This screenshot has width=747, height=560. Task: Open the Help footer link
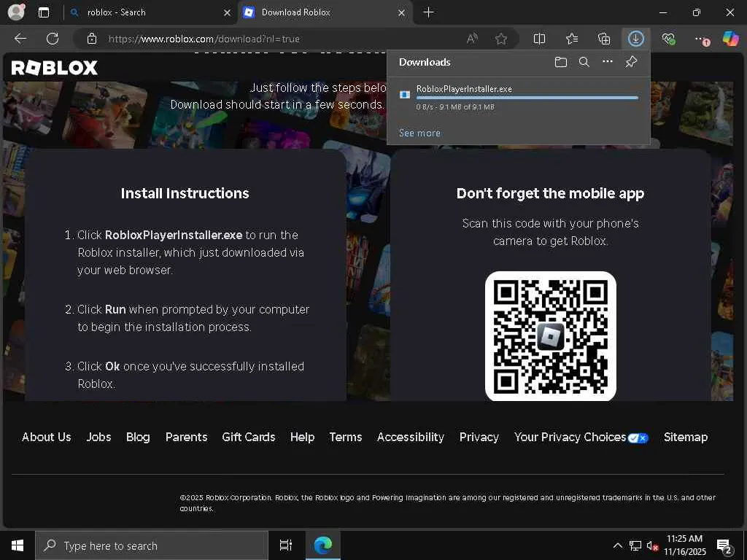302,437
